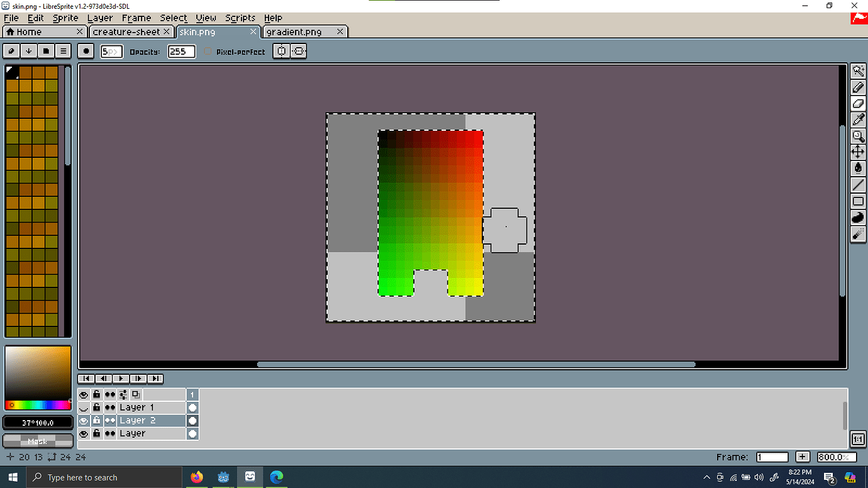The image size is (868, 488).
Task: Switch to the creature-sheet tab
Action: point(131,31)
